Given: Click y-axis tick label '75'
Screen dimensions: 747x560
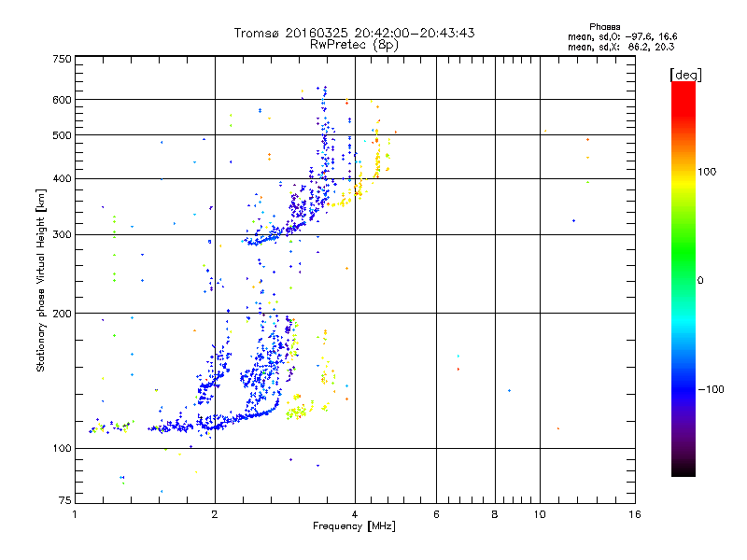Looking at the screenshot, I should point(65,500).
